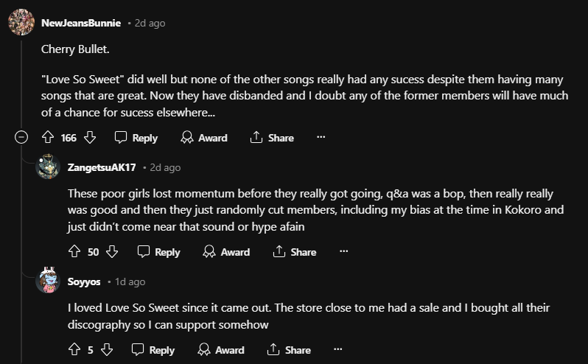Screen dimensions: 588x364
Task: Downvote ZangetsuAK17's reply
Action: pos(112,252)
